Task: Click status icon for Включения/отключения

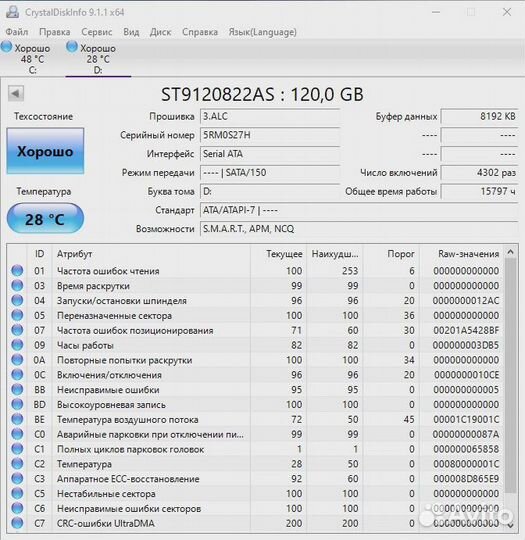Action: 17,375
